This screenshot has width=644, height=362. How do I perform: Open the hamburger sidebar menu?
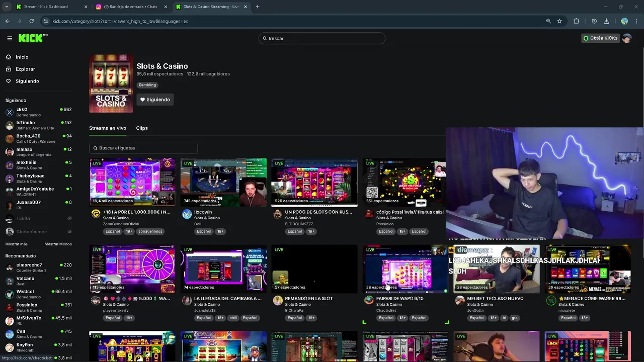10,38
